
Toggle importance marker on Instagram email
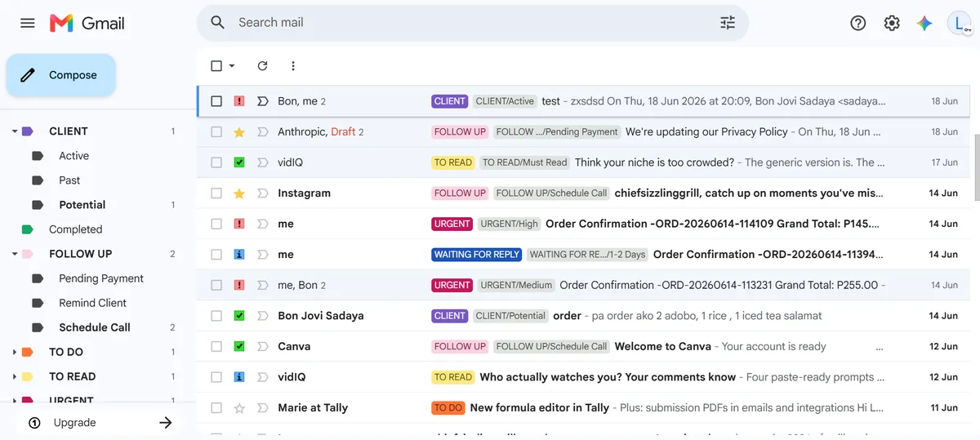[x=263, y=193]
